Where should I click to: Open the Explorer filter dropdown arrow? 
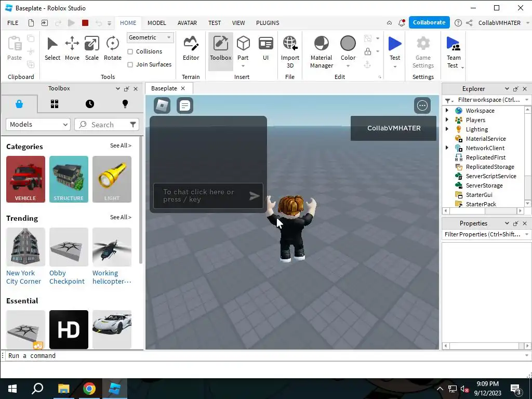(527, 100)
